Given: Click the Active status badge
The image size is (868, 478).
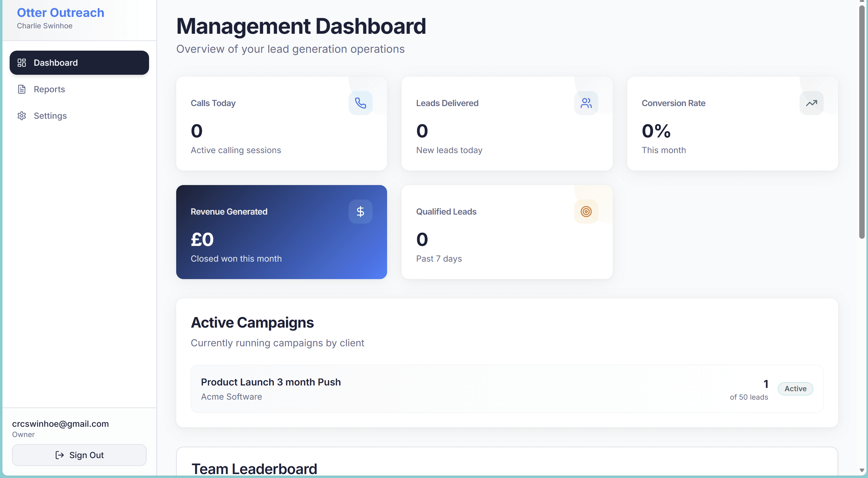Looking at the screenshot, I should [x=796, y=388].
